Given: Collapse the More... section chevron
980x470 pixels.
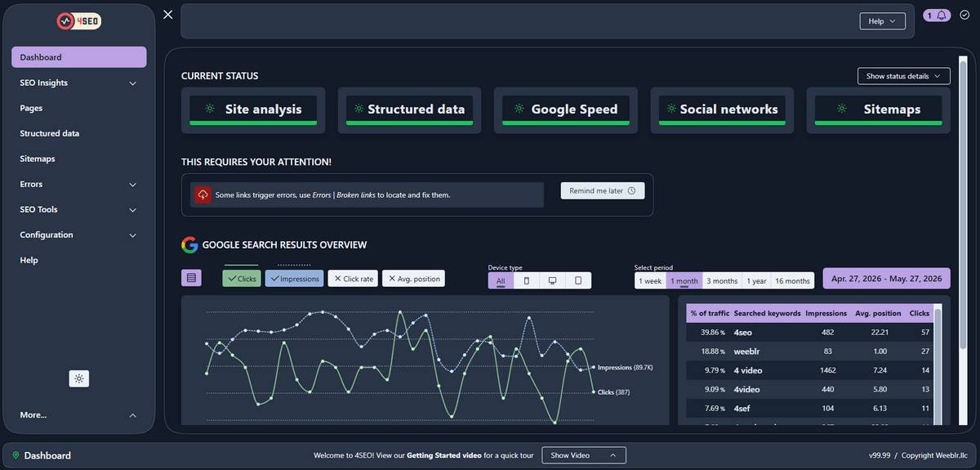Looking at the screenshot, I should pos(133,415).
